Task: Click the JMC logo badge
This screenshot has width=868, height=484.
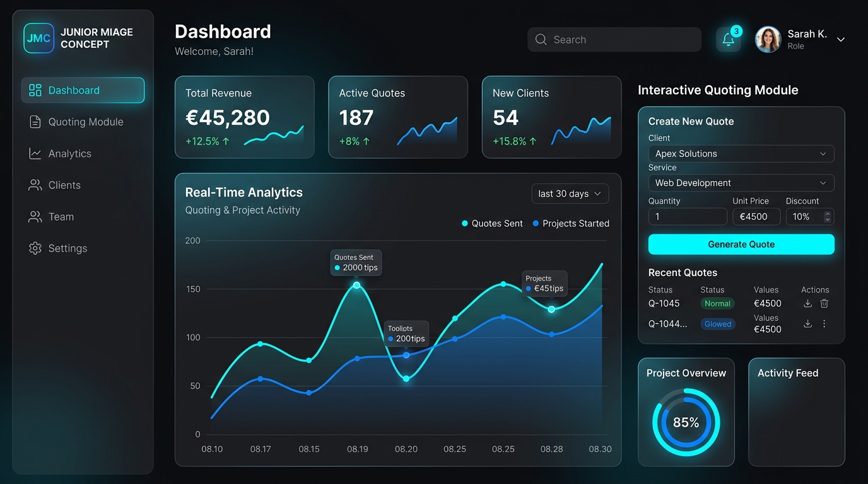Action: [38, 38]
